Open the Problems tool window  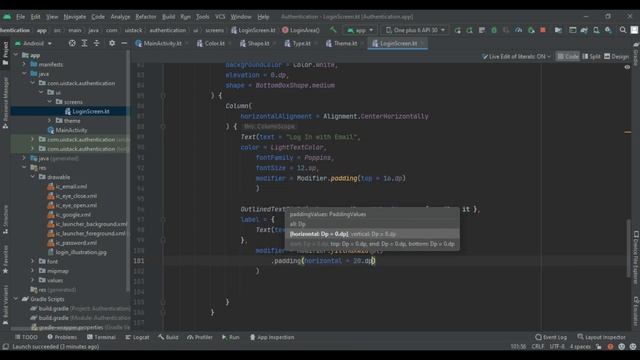pyautogui.click(x=62, y=337)
